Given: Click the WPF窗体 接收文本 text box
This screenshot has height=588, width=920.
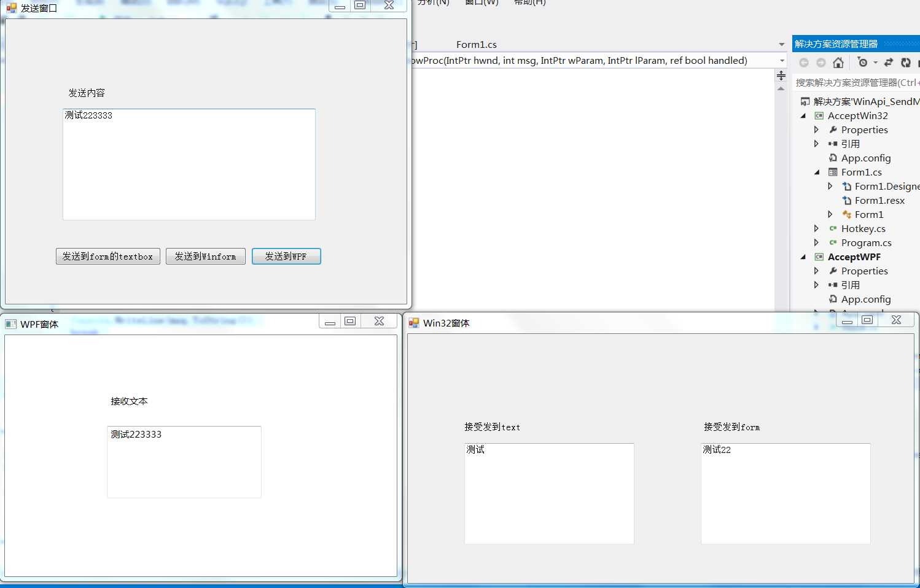Looking at the screenshot, I should 184,462.
